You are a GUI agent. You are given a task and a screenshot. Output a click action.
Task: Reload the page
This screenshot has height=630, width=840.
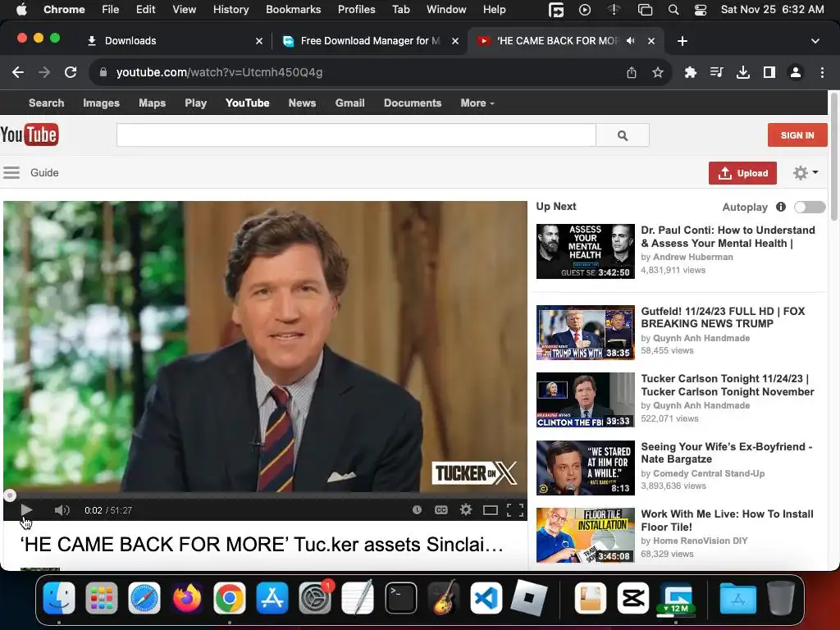[71, 72]
